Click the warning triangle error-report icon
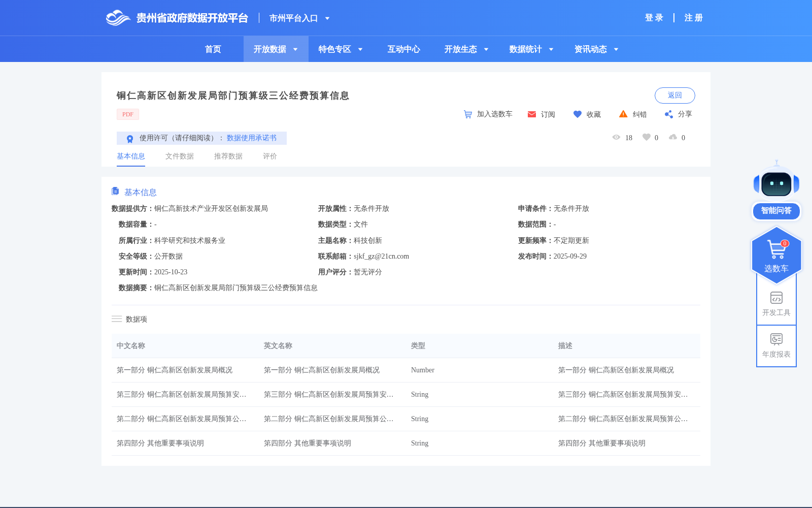This screenshot has width=812, height=508. click(623, 114)
